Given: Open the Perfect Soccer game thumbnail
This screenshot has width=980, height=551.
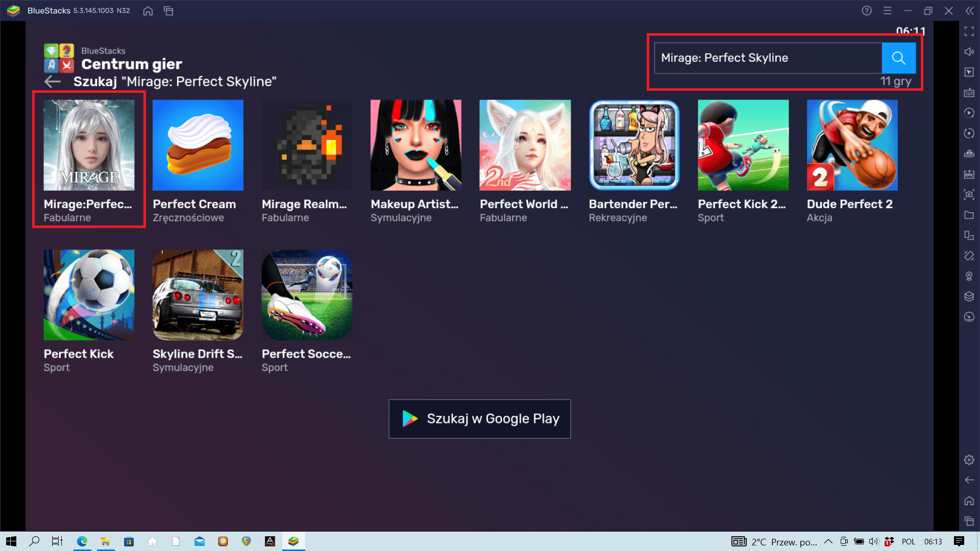Looking at the screenshot, I should pos(307,295).
